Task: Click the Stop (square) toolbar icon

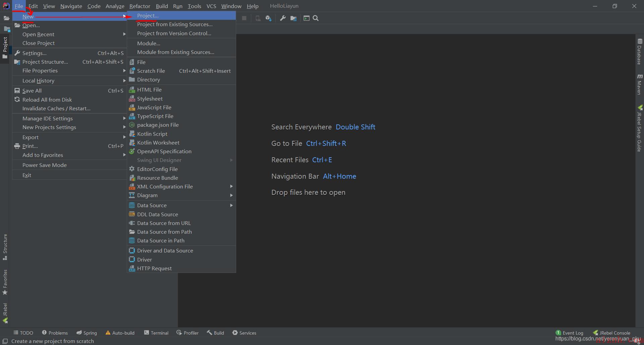Action: 244,18
